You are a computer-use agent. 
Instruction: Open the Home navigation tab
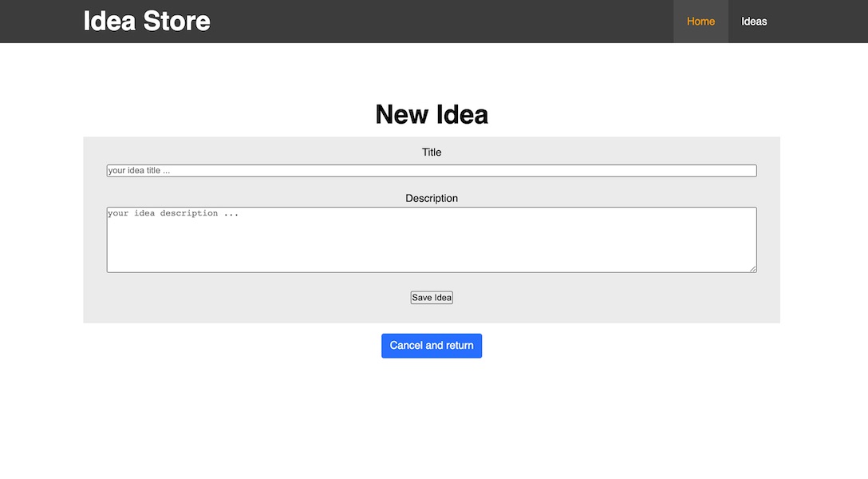click(700, 22)
